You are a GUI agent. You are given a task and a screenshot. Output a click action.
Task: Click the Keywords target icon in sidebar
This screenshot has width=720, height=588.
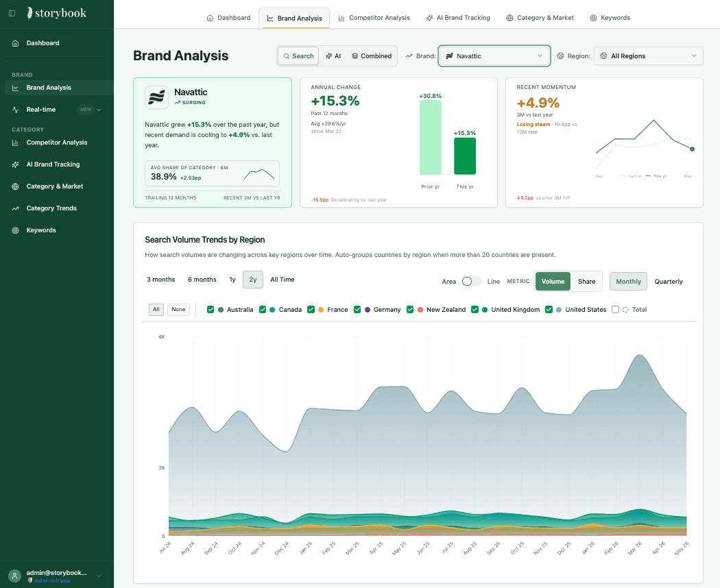click(15, 230)
